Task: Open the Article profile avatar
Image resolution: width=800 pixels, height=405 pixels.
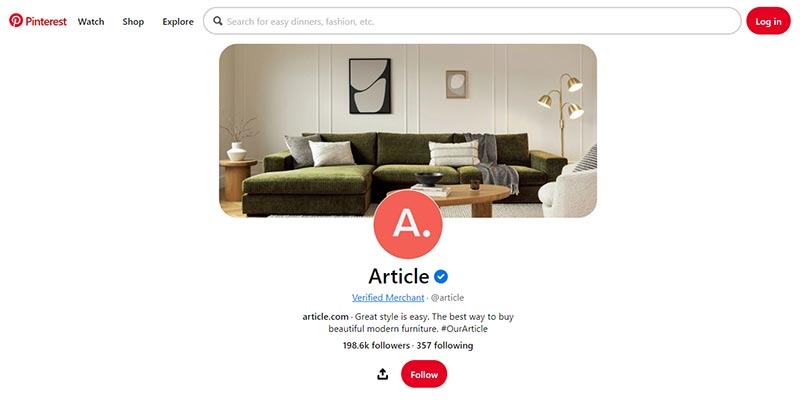Action: [x=408, y=224]
